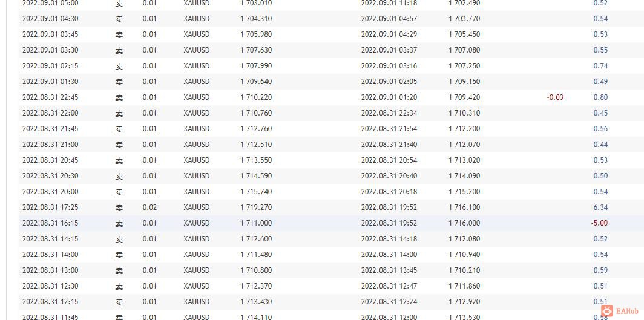The image size is (644, 320).
Task: Click the sell icon in the 2022.08.31 20:00 row
Action: [119, 192]
